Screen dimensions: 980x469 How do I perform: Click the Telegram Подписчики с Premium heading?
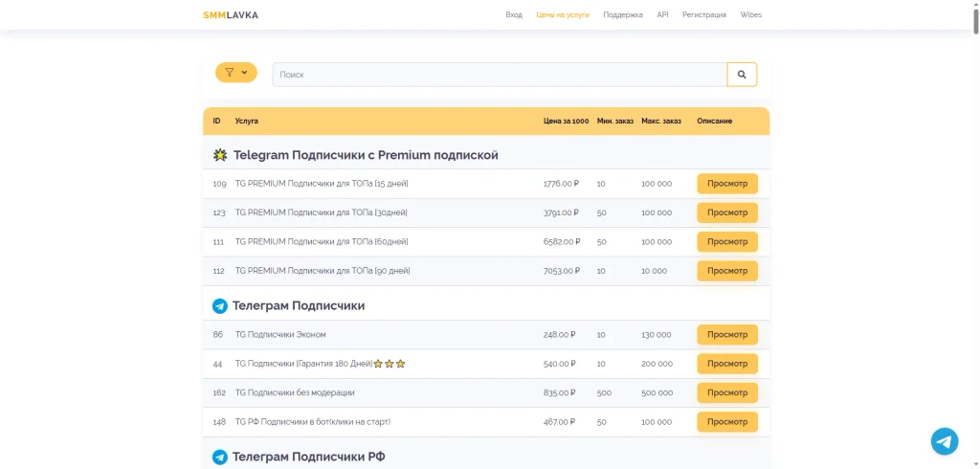366,155
